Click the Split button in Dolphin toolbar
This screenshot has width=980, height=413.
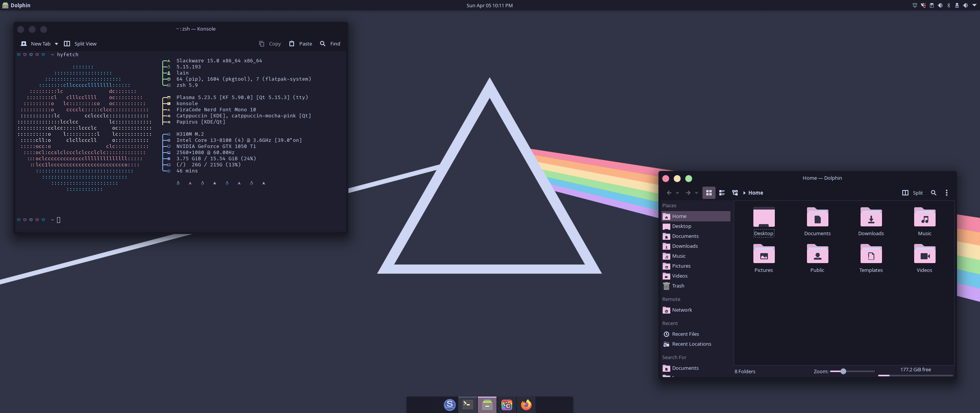(913, 193)
